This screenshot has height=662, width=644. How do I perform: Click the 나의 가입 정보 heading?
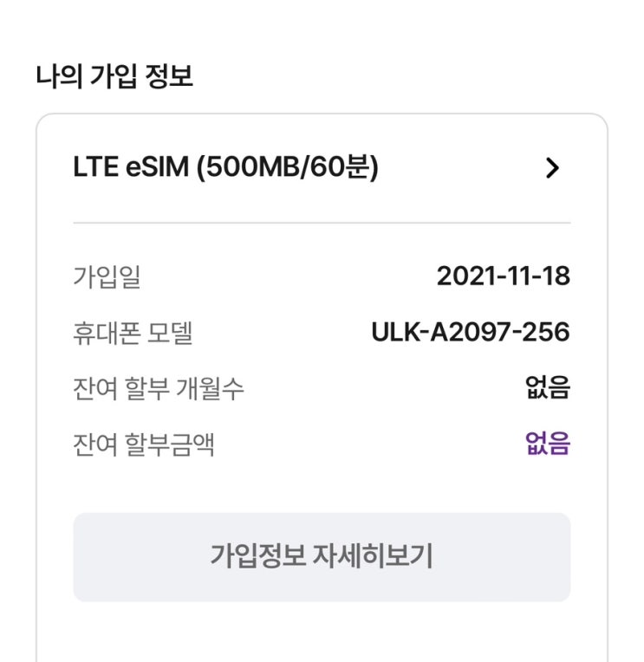114,77
